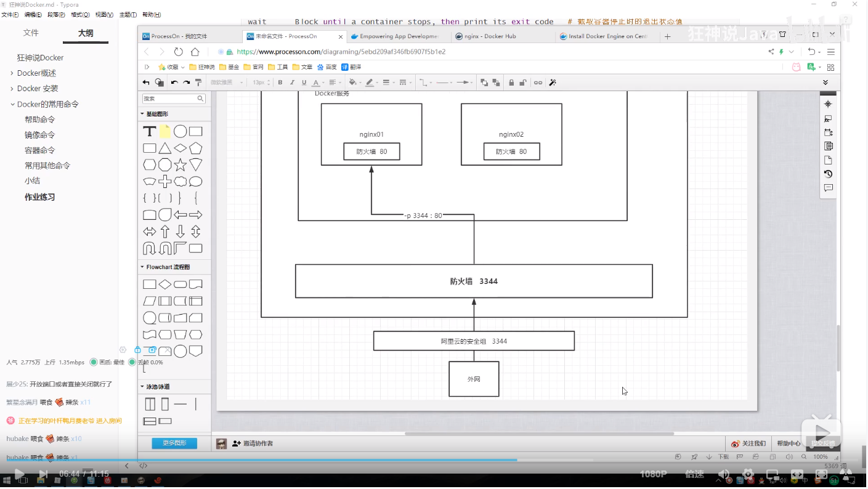This screenshot has height=489, width=868.
Task: Open the comments bubble icon in right dock
Action: pos(828,188)
